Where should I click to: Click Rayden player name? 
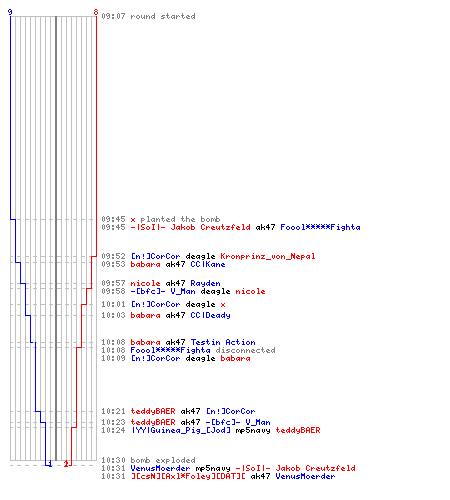coord(205,283)
